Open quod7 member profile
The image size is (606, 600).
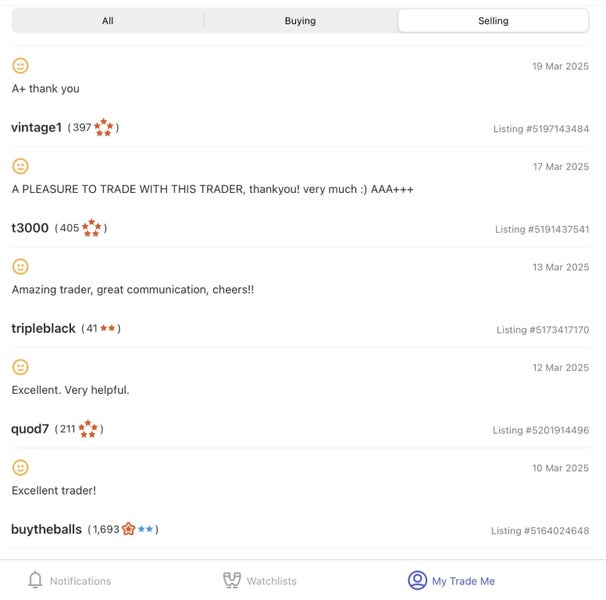(x=30, y=429)
